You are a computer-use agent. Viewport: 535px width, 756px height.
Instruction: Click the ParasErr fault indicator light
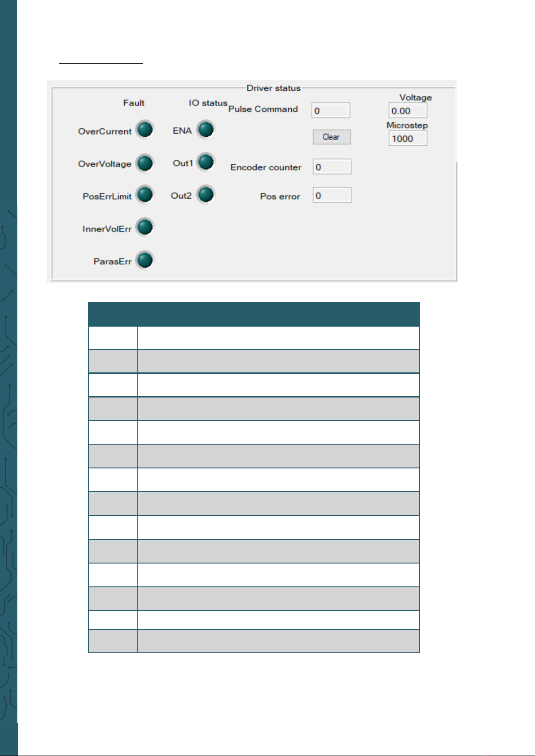[x=145, y=260]
